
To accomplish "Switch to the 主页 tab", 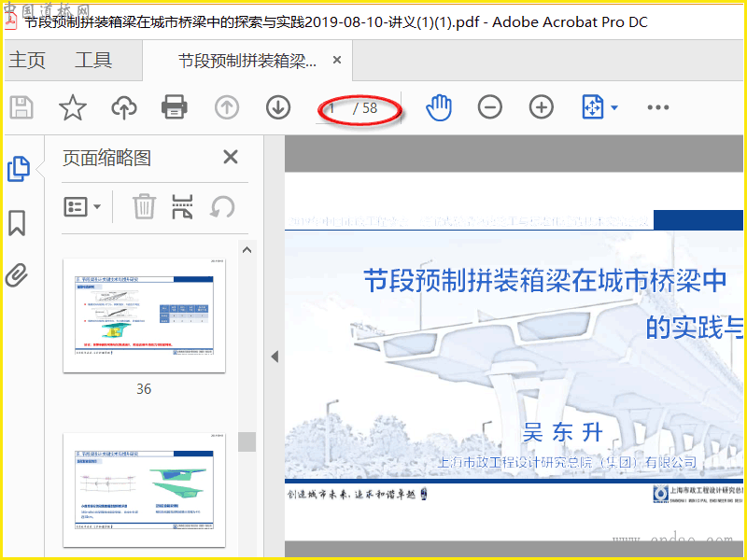I will coord(27,60).
